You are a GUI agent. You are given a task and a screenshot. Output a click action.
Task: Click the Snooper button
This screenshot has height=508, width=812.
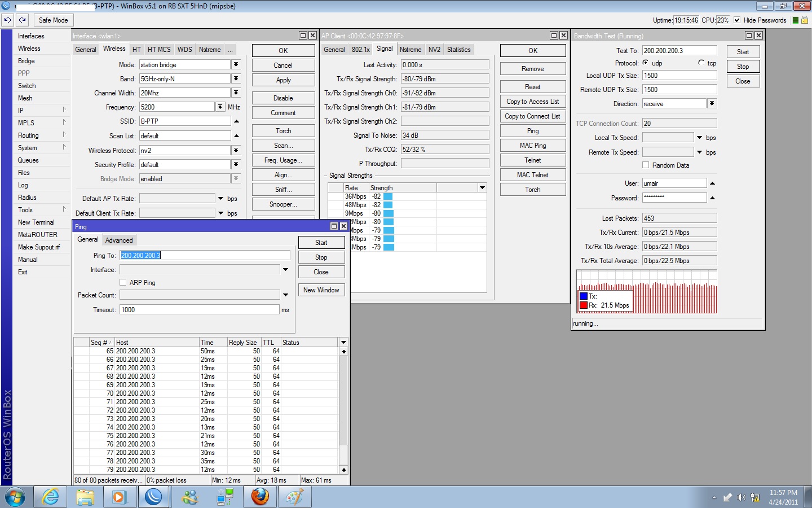pyautogui.click(x=283, y=204)
